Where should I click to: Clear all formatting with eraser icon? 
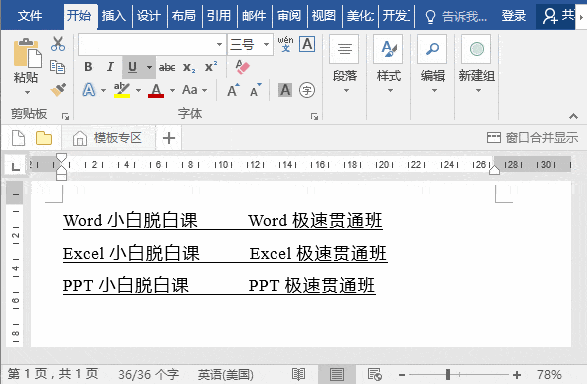click(242, 67)
